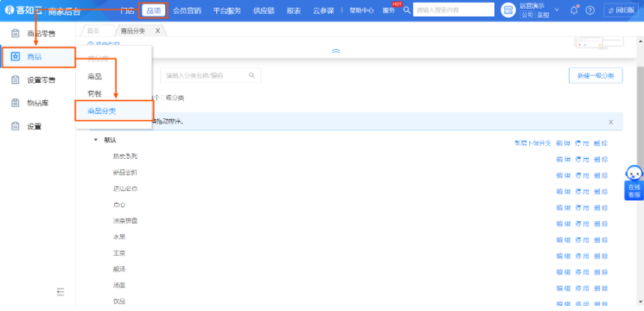Select 设置零售 in the sidebar
Screen dimensions: 644x311
[x=41, y=80]
